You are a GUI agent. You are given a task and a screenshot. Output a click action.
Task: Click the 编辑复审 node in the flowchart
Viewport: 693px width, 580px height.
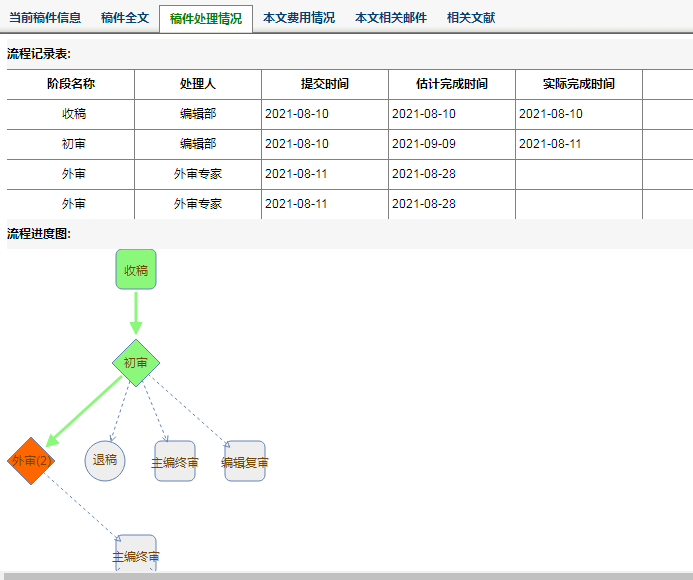[245, 462]
